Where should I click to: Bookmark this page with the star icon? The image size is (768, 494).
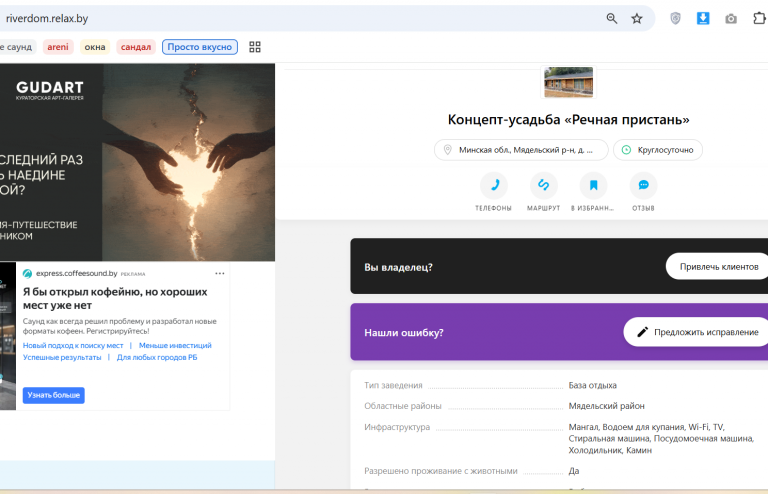636,19
